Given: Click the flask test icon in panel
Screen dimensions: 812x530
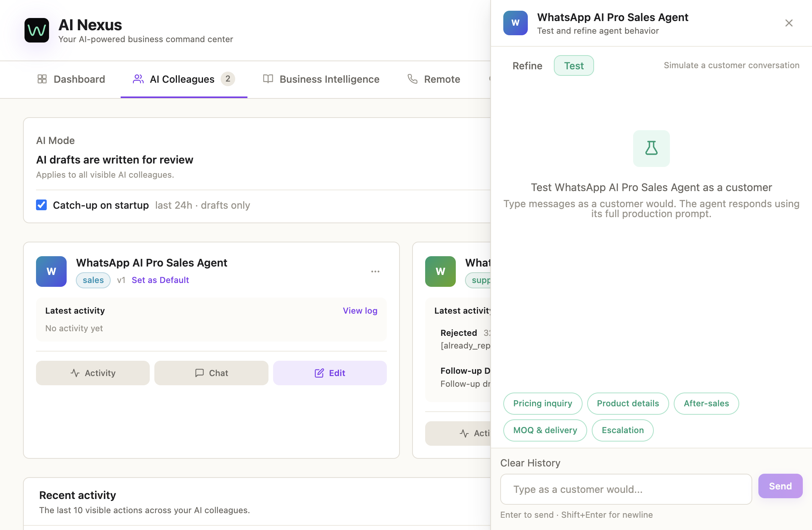Looking at the screenshot, I should click(652, 149).
